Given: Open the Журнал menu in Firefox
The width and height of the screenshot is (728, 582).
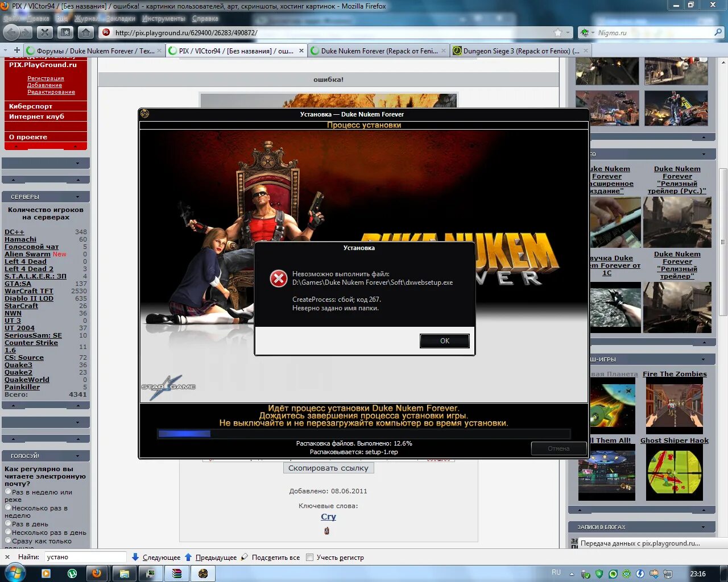Looking at the screenshot, I should tap(86, 18).
